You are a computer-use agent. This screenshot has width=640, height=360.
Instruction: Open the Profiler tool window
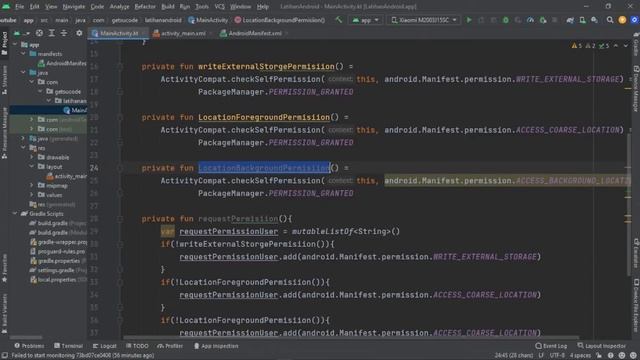point(170,346)
